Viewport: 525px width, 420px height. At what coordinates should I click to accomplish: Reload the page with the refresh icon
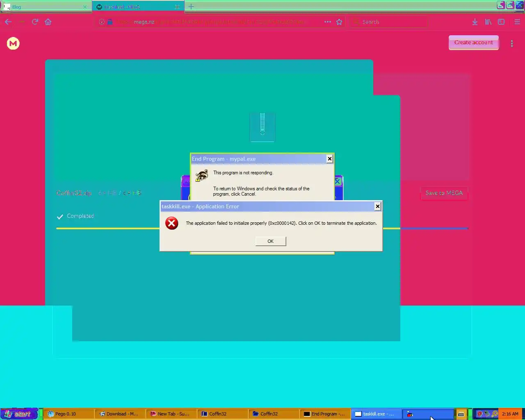point(35,22)
